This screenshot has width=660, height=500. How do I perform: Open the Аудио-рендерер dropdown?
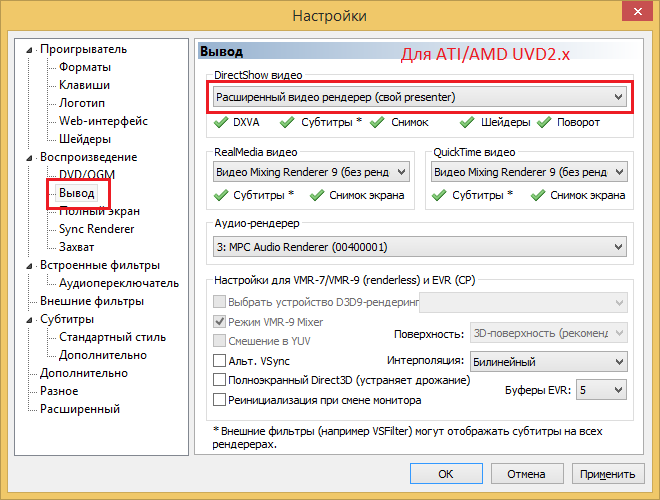click(x=420, y=247)
